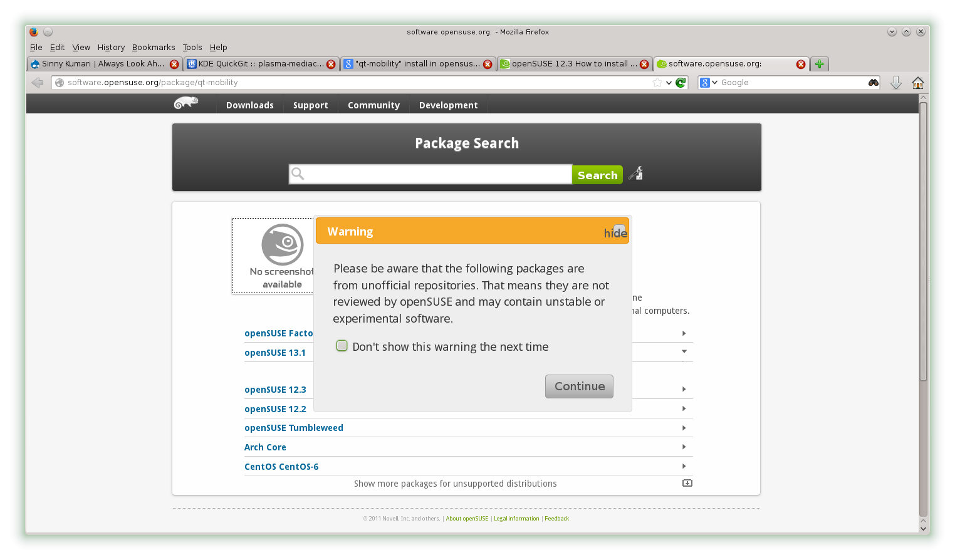
Task: Close the openSUSE 12.3 How to install tab
Action: (x=644, y=64)
